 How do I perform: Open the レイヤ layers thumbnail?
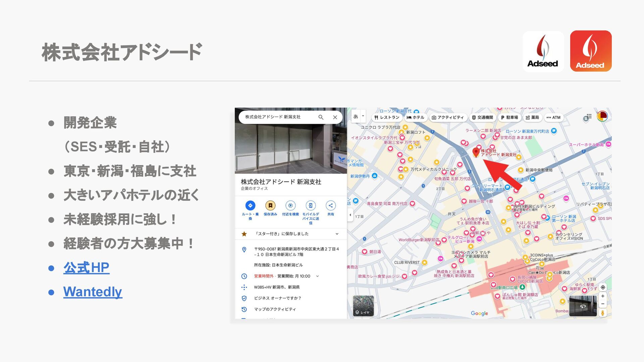pos(363,306)
